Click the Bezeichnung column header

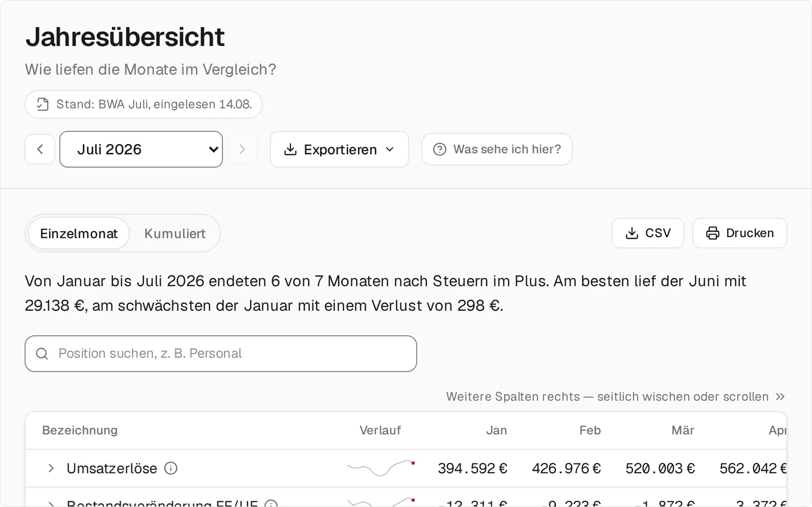point(80,430)
